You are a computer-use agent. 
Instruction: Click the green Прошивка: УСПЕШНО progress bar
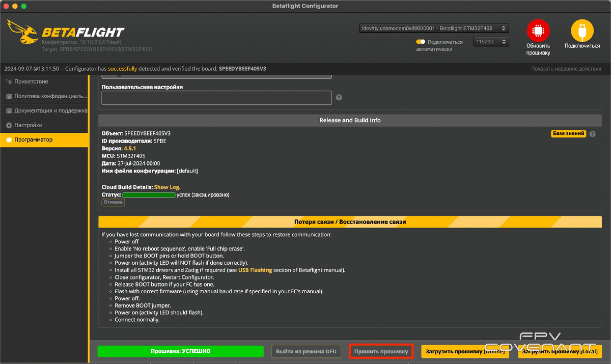tap(181, 351)
